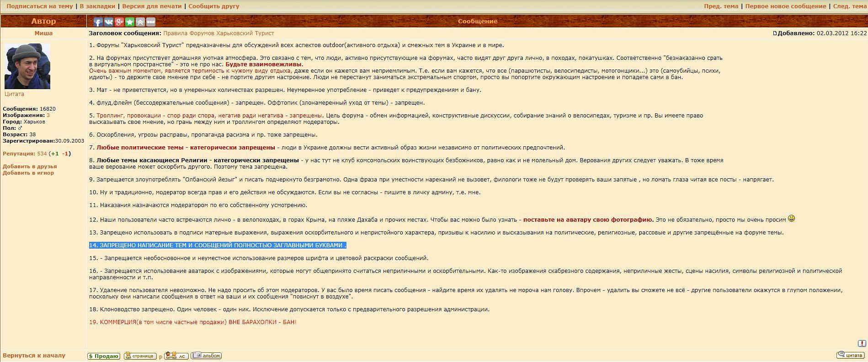This screenshot has width=868, height=362.
Task: Open more sharing options (three dots icon)
Action: 151,22
